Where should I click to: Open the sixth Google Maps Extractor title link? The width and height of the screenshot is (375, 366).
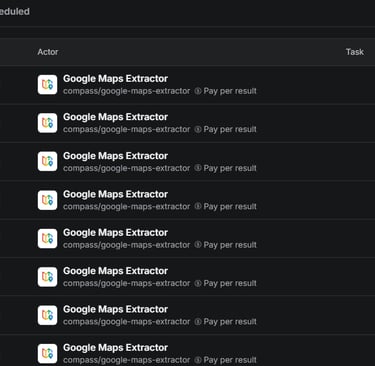(x=115, y=271)
